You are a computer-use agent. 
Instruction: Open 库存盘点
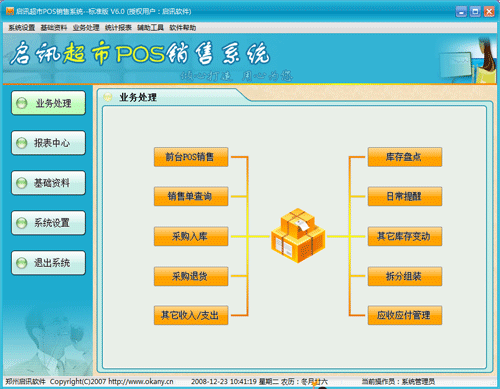[405, 157]
